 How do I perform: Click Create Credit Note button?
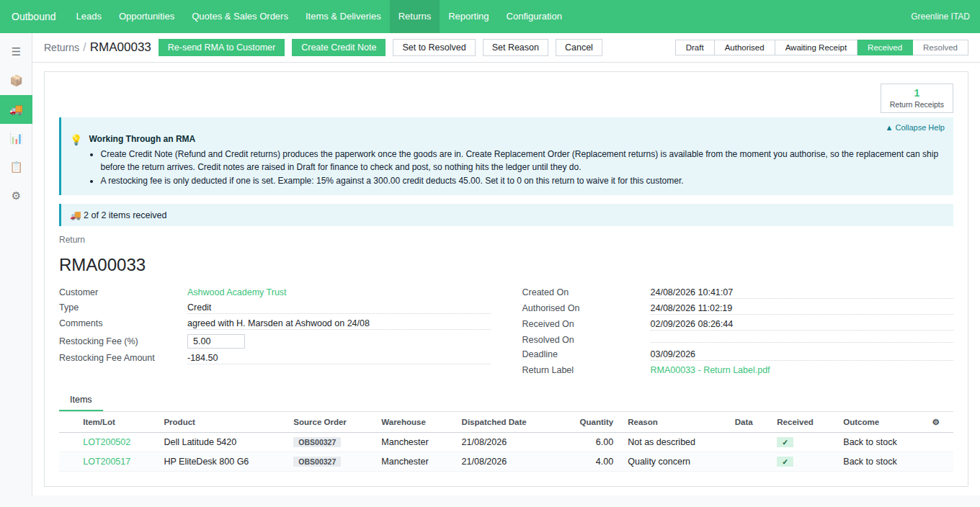339,48
